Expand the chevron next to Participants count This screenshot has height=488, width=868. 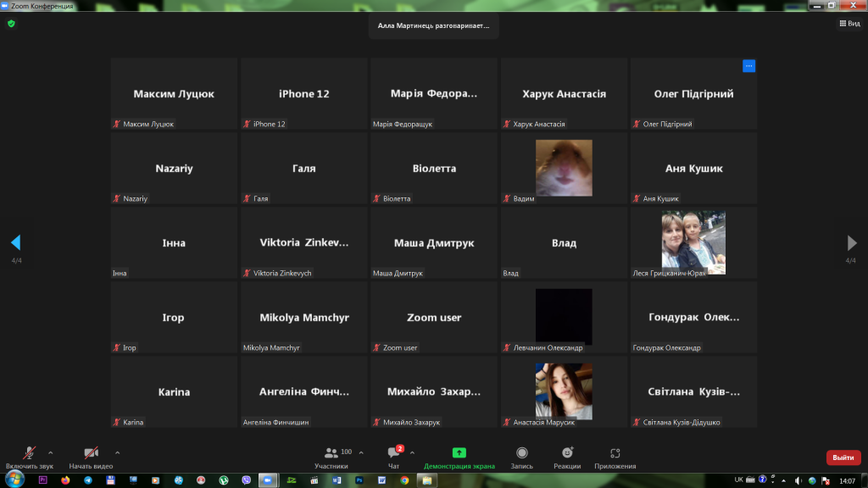[x=361, y=452]
